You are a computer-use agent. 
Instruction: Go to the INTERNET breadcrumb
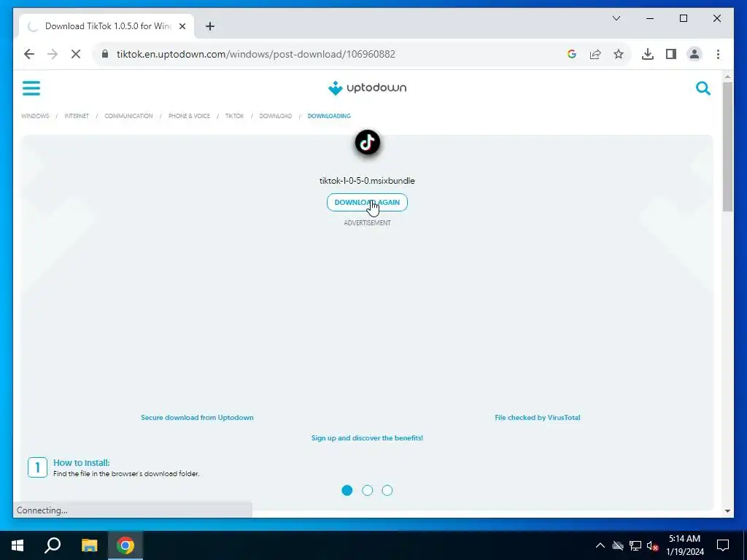(77, 116)
